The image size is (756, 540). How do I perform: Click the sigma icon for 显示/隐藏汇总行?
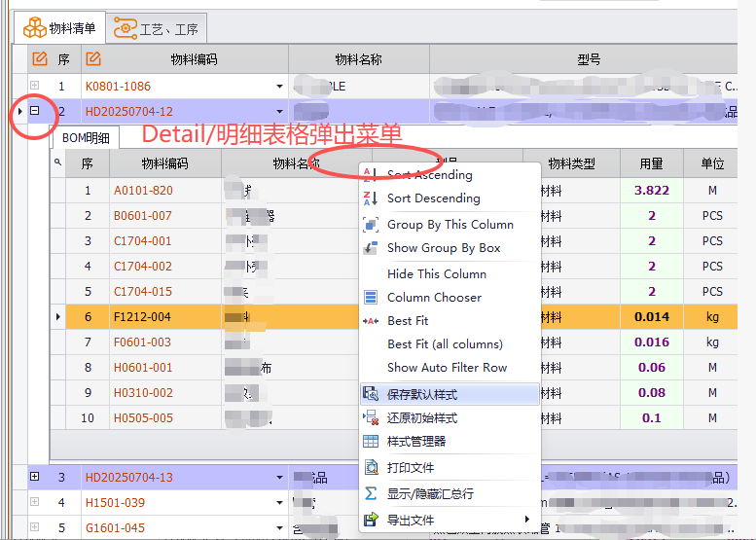click(x=371, y=493)
